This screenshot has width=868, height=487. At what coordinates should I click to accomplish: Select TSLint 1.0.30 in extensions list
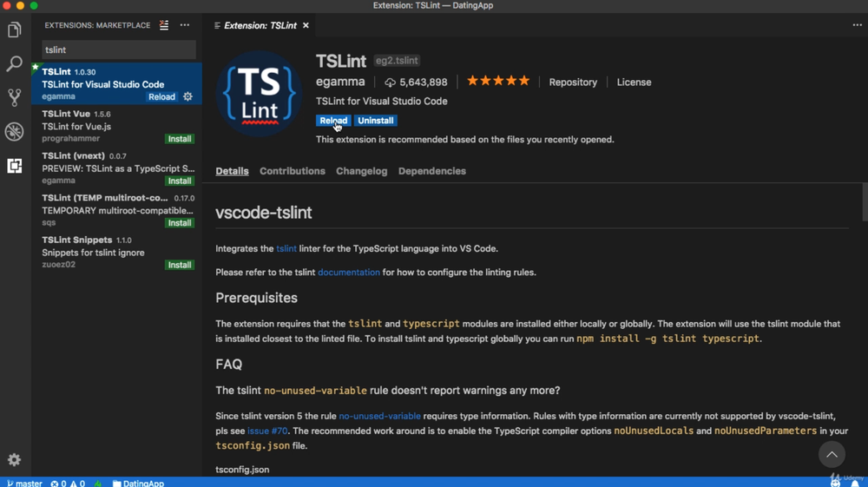[x=117, y=83]
